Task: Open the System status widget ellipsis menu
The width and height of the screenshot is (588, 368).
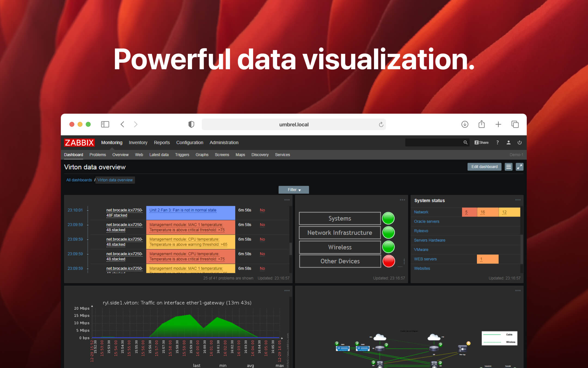Action: click(518, 200)
